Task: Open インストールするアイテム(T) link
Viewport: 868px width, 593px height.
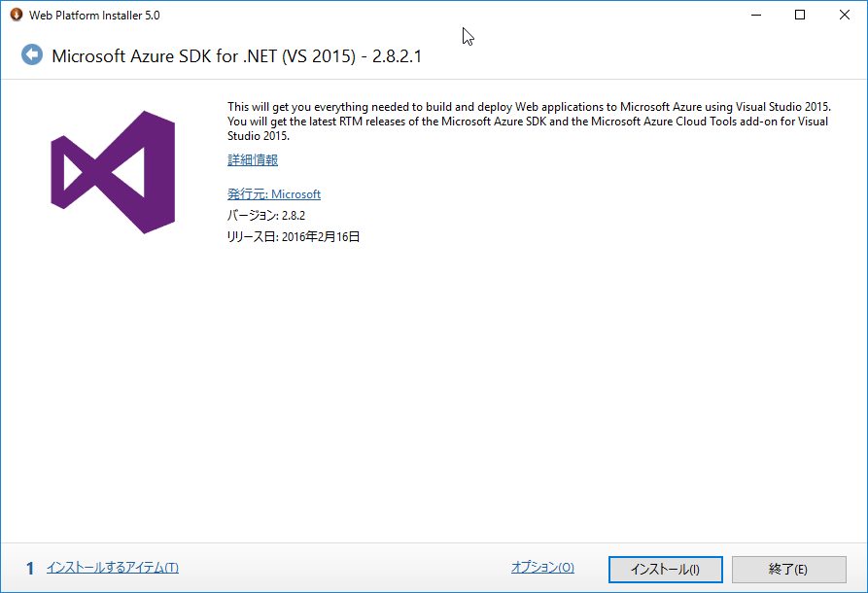Action: [113, 568]
